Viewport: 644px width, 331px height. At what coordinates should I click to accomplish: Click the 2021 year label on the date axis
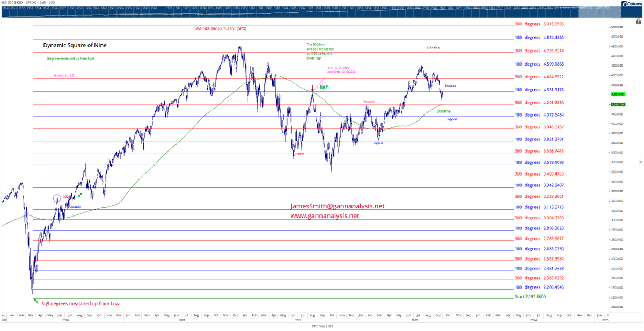tap(183, 320)
